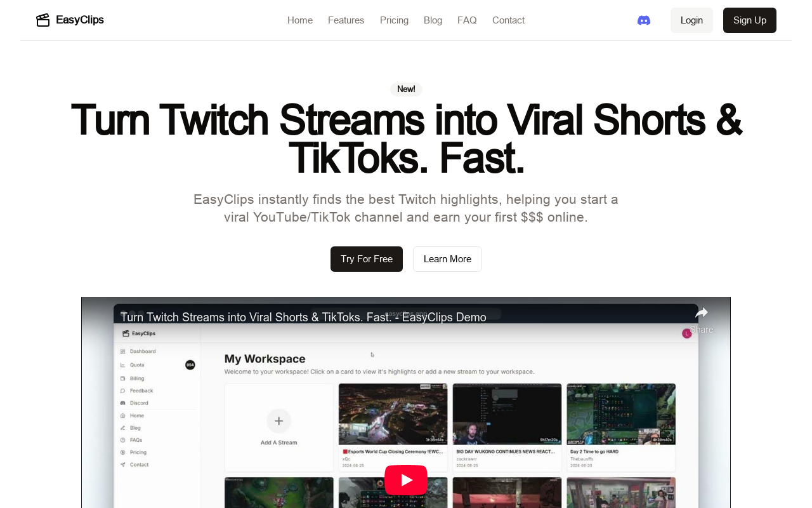Viewport: 812px width, 508px height.
Task: Click the EasyClips brand name link
Action: [x=80, y=20]
